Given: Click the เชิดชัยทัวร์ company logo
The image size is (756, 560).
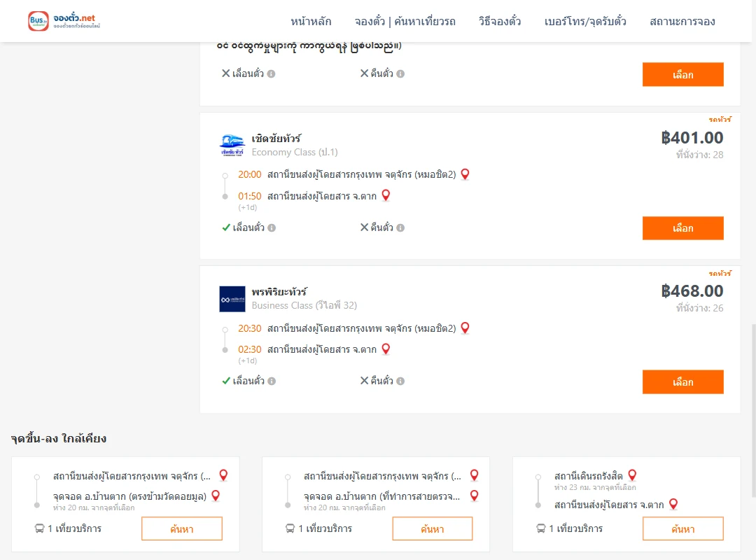Looking at the screenshot, I should 232,145.
